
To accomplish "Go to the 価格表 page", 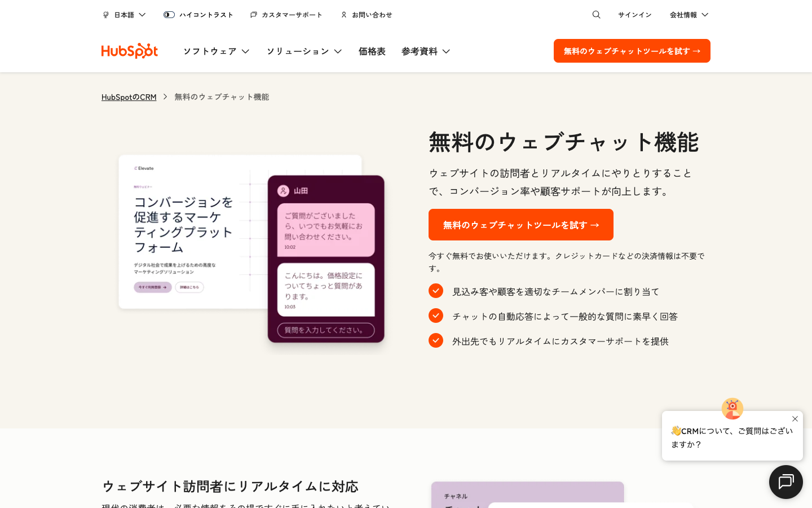I will [x=372, y=51].
